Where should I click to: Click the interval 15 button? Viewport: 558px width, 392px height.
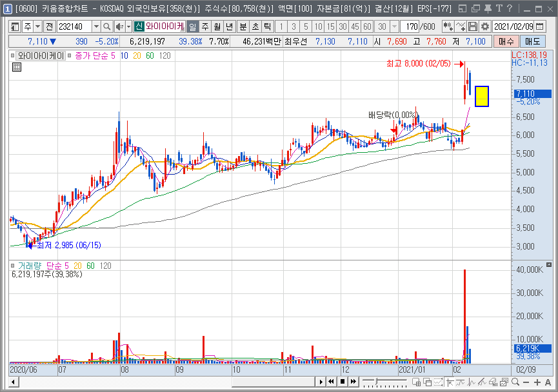[330, 26]
